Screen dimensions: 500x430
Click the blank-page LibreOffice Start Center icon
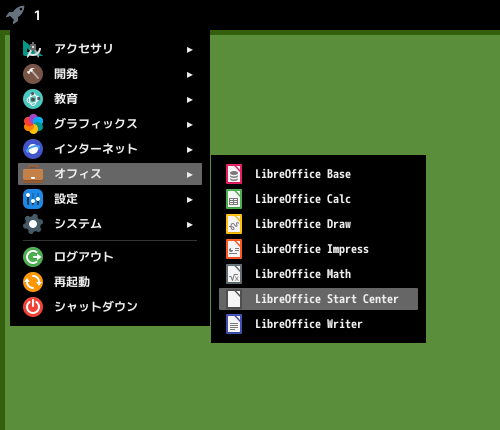(x=234, y=299)
